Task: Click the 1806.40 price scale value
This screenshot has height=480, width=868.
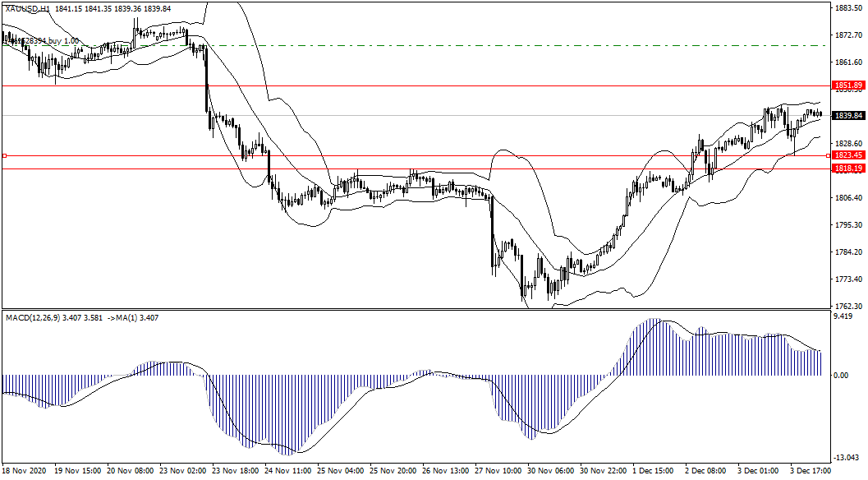Action: tap(846, 198)
